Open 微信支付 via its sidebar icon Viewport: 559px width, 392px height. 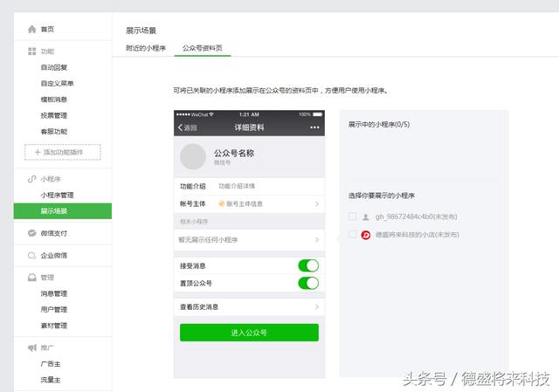point(31,233)
